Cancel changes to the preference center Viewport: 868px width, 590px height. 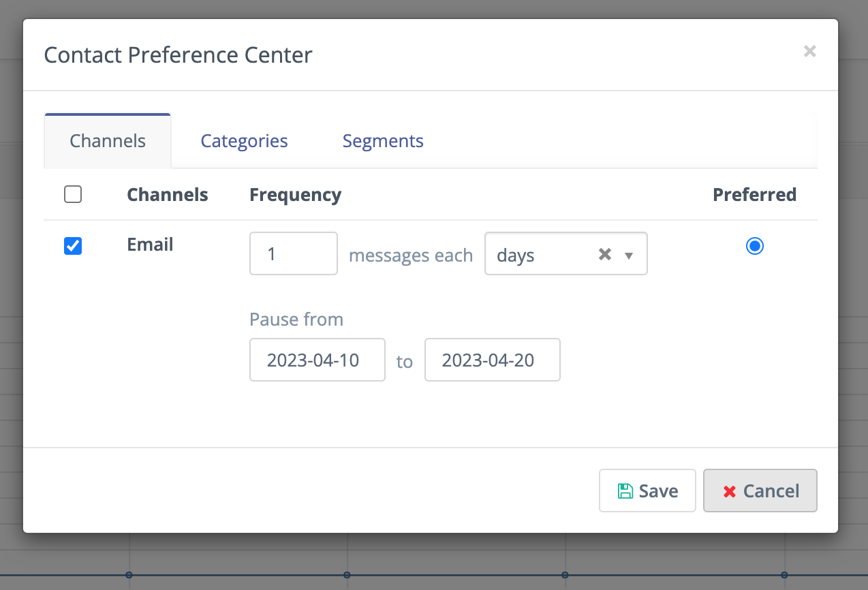coord(760,490)
